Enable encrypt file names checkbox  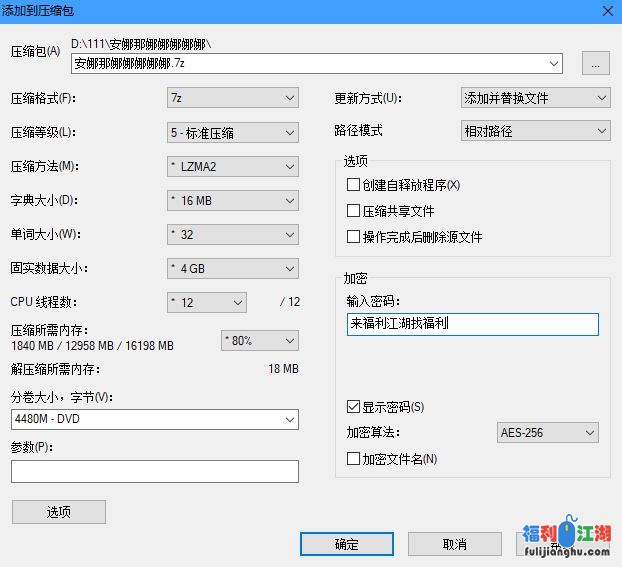(353, 459)
